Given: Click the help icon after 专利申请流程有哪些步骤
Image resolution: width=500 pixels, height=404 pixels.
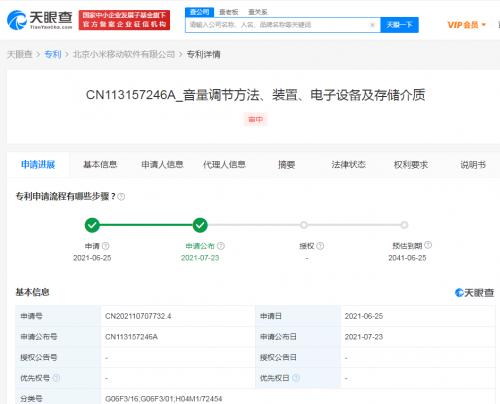Looking at the screenshot, I should 121,197.
